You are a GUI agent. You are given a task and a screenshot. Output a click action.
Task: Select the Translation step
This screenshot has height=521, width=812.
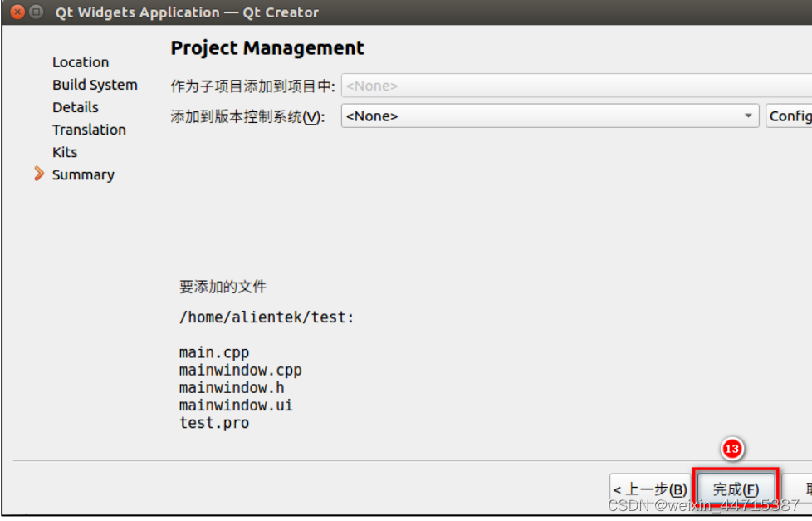click(89, 130)
